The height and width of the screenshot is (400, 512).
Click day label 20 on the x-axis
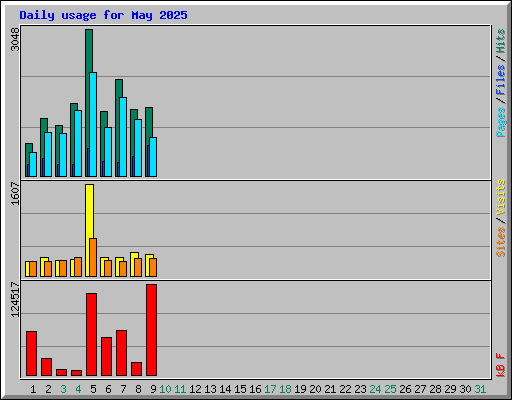[x=315, y=389]
